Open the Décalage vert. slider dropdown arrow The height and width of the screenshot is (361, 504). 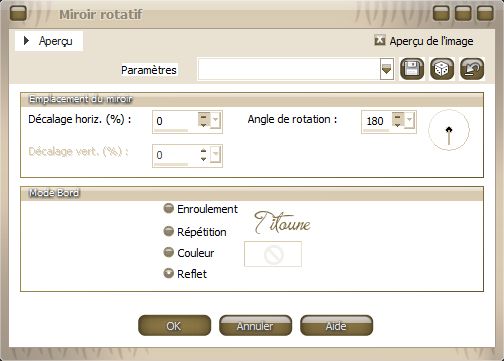point(216,155)
